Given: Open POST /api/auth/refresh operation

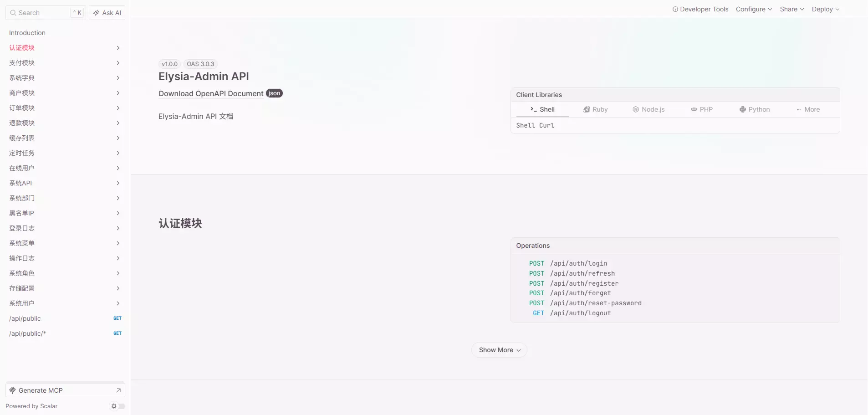Looking at the screenshot, I should click(x=572, y=273).
